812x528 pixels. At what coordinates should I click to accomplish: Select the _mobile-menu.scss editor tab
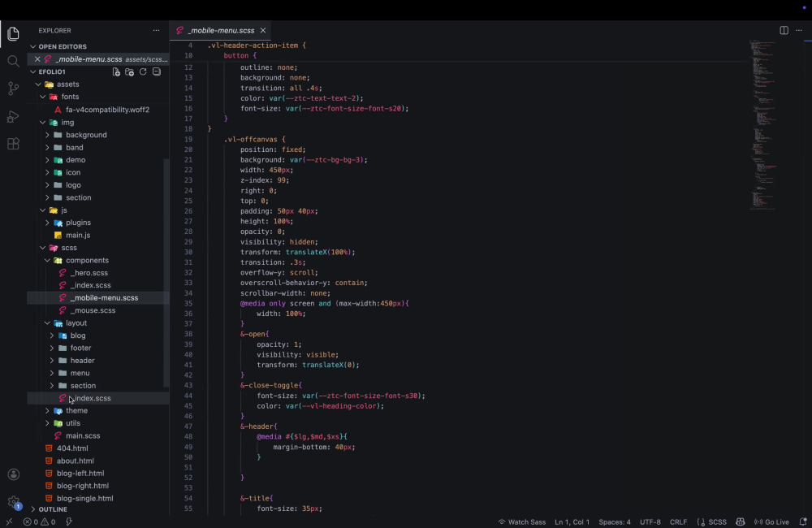click(x=221, y=31)
